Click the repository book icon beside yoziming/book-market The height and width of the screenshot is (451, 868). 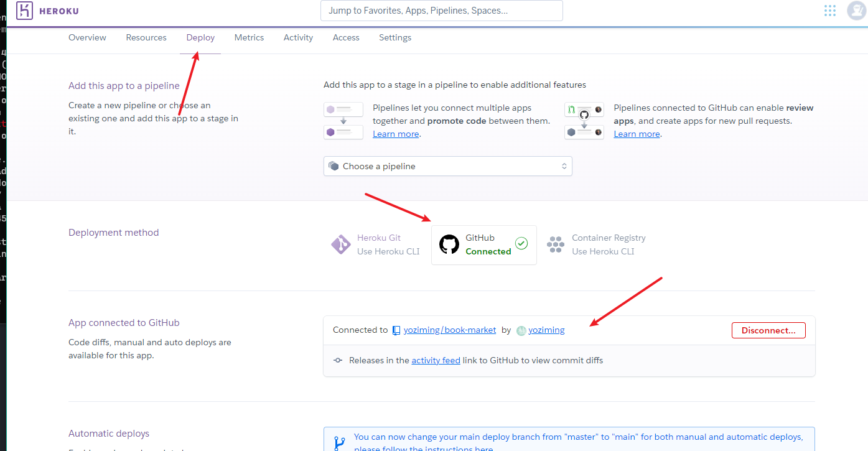point(396,330)
